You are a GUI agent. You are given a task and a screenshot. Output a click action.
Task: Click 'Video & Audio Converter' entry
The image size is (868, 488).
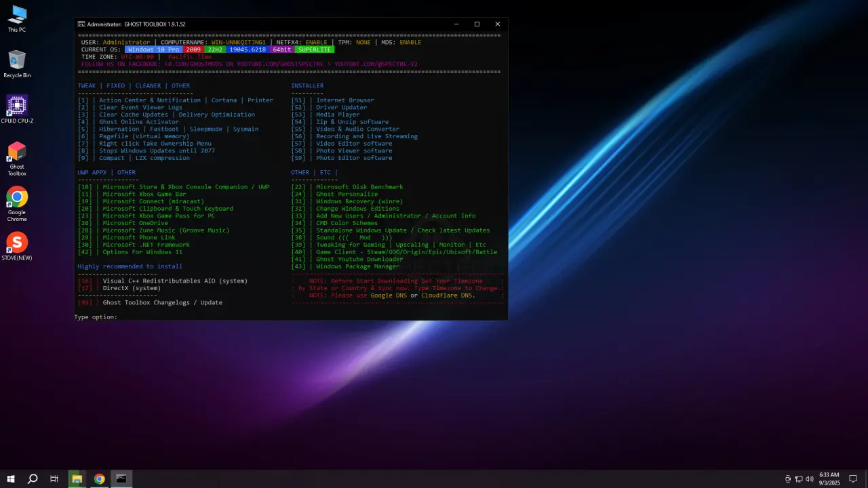tap(345, 129)
